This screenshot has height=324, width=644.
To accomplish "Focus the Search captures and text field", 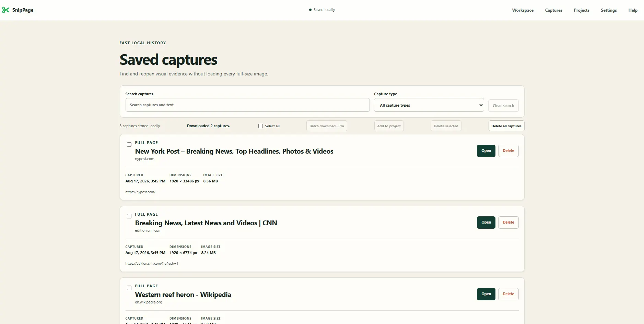I will coord(247,105).
